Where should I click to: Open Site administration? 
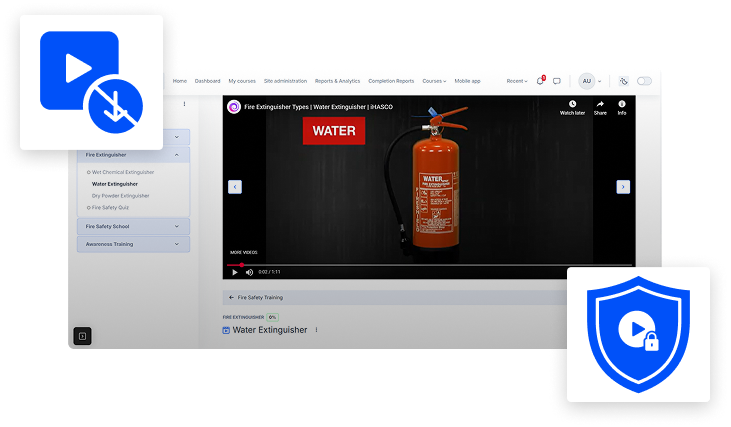pos(285,81)
